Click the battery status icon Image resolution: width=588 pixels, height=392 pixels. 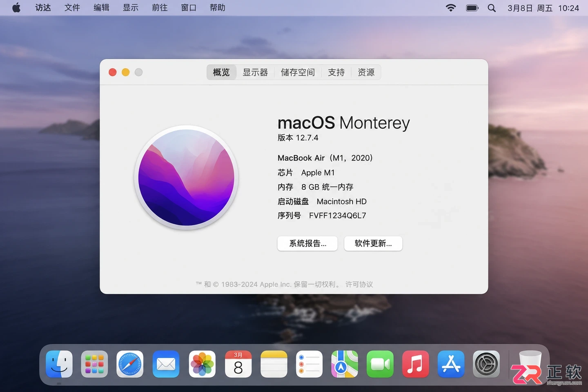472,8
